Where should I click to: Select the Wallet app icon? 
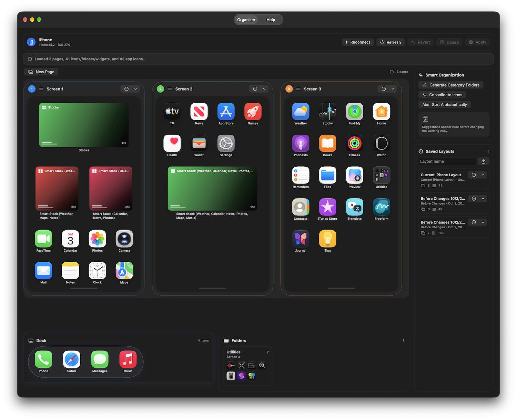[x=199, y=143]
